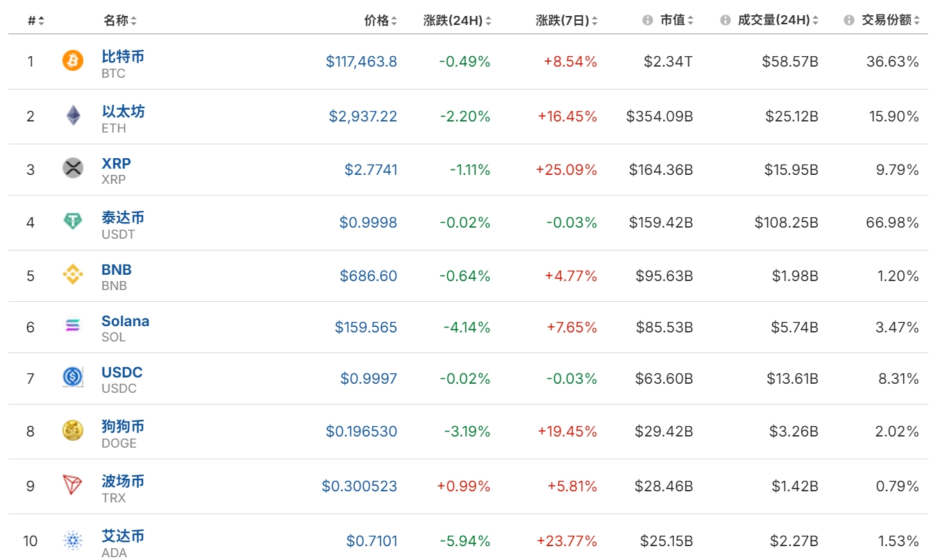The width and height of the screenshot is (938, 560).
Task: Sort by 成交量(24H) column header
Action: point(777,20)
